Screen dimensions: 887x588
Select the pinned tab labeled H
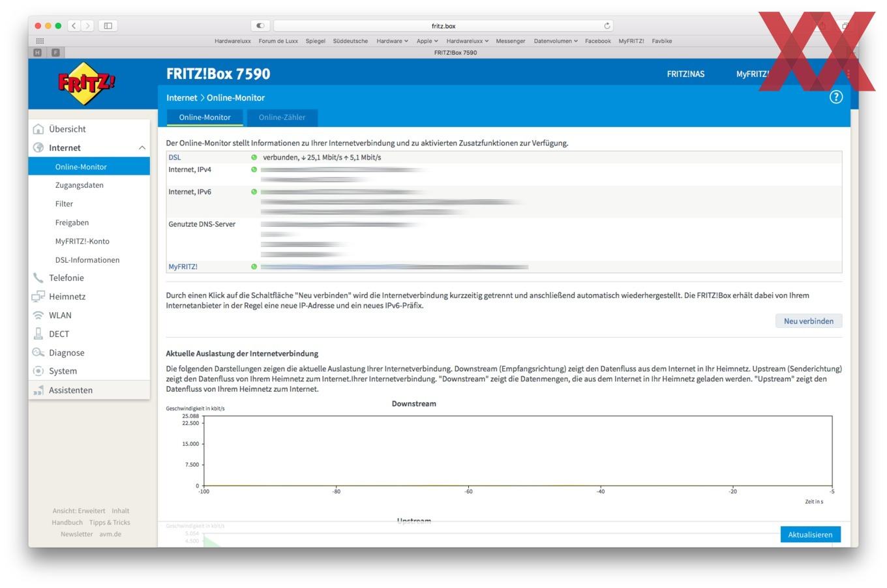(x=37, y=52)
